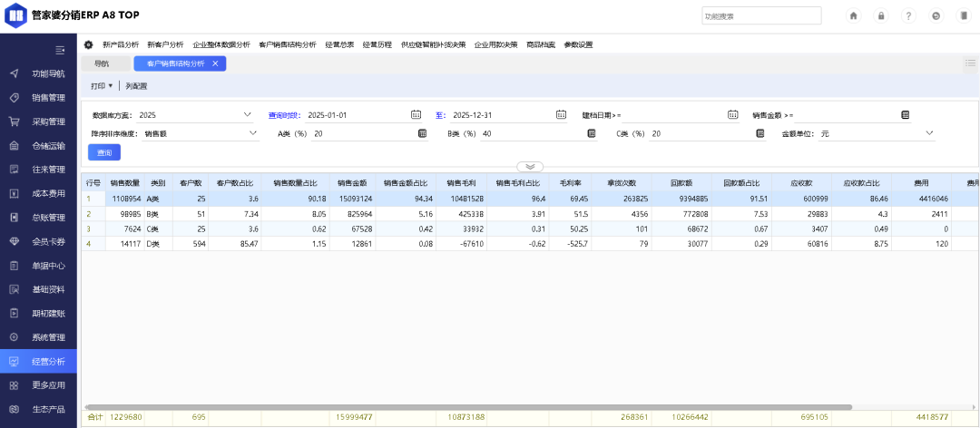Open 采购管理 in the sidebar
Screen dimensions: 980x428
click(38, 122)
